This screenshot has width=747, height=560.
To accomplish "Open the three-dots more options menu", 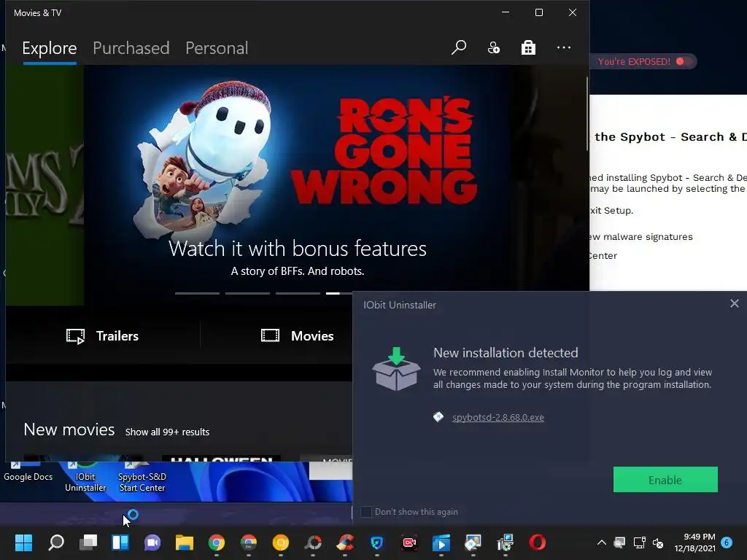I will 564,47.
